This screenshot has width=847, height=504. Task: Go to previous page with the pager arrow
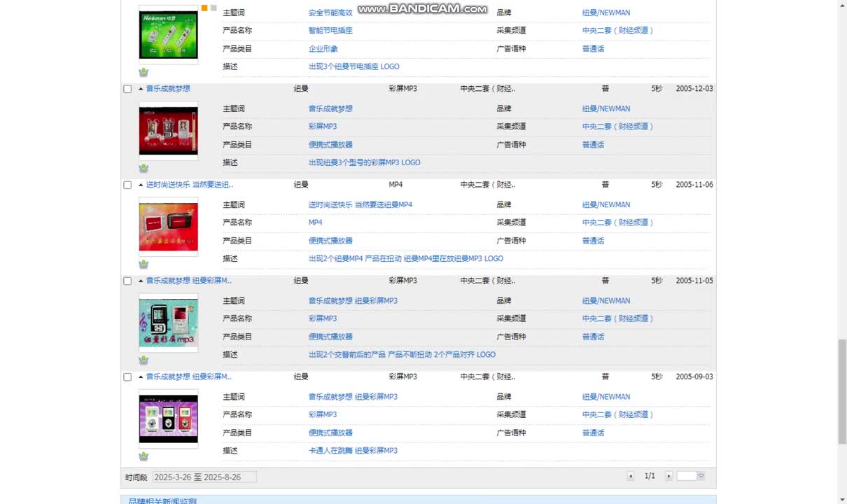631,476
